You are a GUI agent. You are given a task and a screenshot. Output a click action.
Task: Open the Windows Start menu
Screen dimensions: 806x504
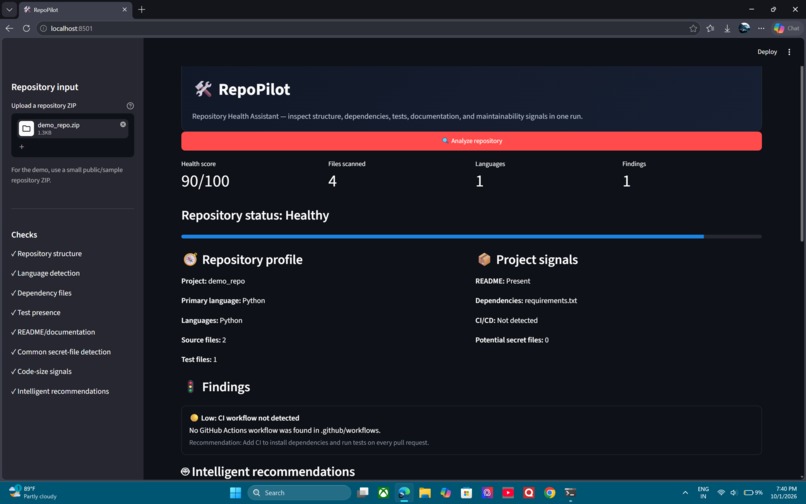tap(235, 493)
